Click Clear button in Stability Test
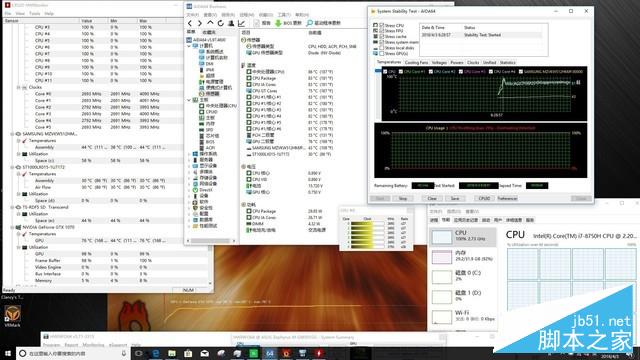The width and height of the screenshot is (640, 360). 432,198
